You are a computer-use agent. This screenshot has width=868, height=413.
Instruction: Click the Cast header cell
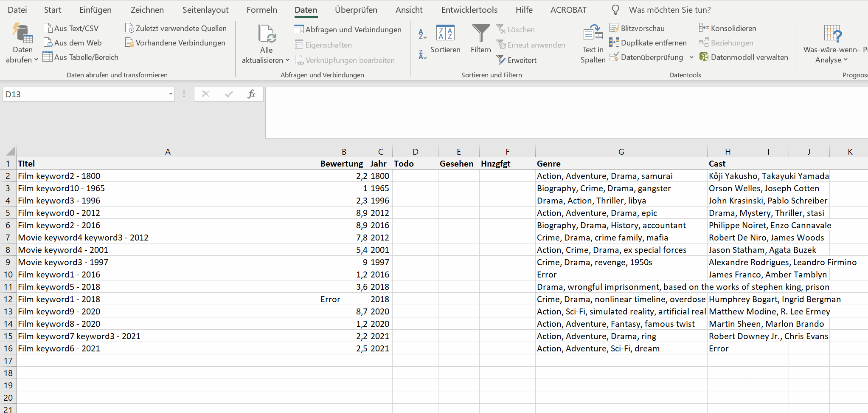pos(728,164)
